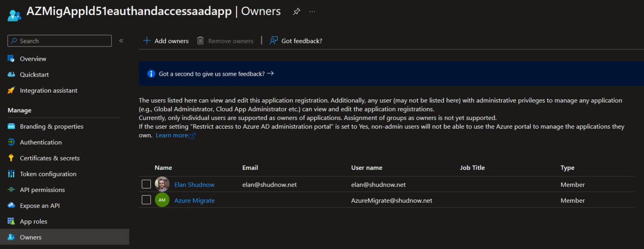
Task: Click the Authentication icon
Action: tap(11, 143)
